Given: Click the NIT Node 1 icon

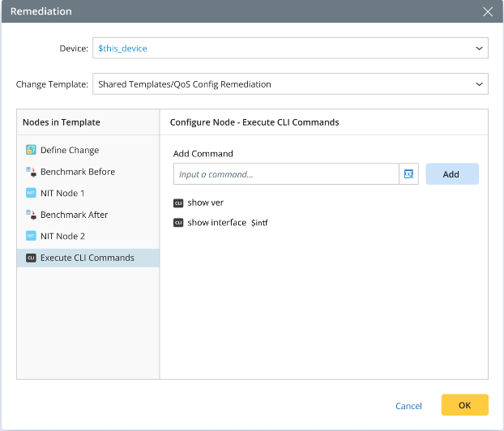Looking at the screenshot, I should 31,194.
